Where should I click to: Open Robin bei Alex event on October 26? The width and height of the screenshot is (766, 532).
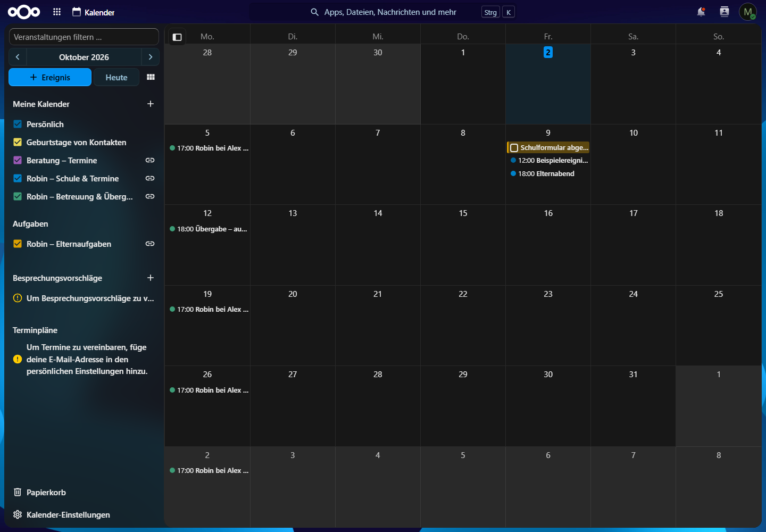pos(207,390)
